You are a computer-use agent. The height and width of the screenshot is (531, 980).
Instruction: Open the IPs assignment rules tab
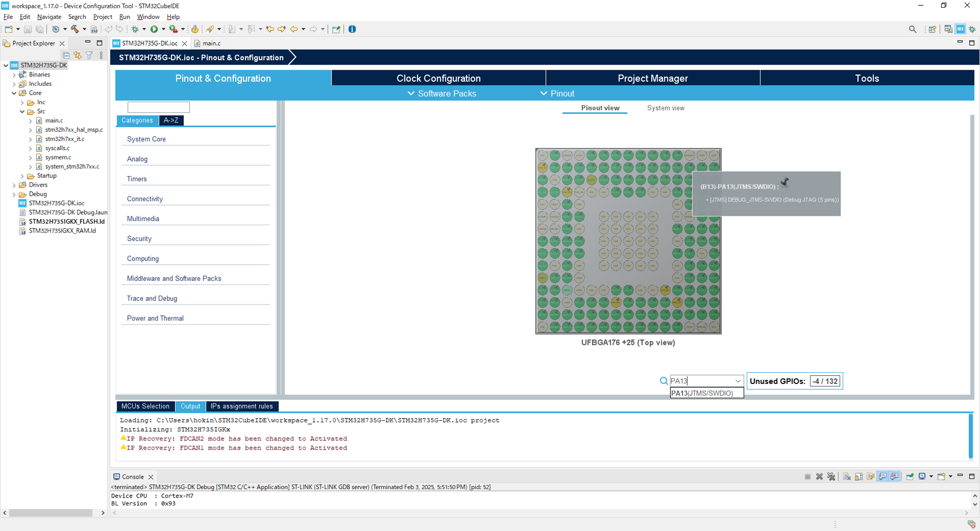[242, 406]
